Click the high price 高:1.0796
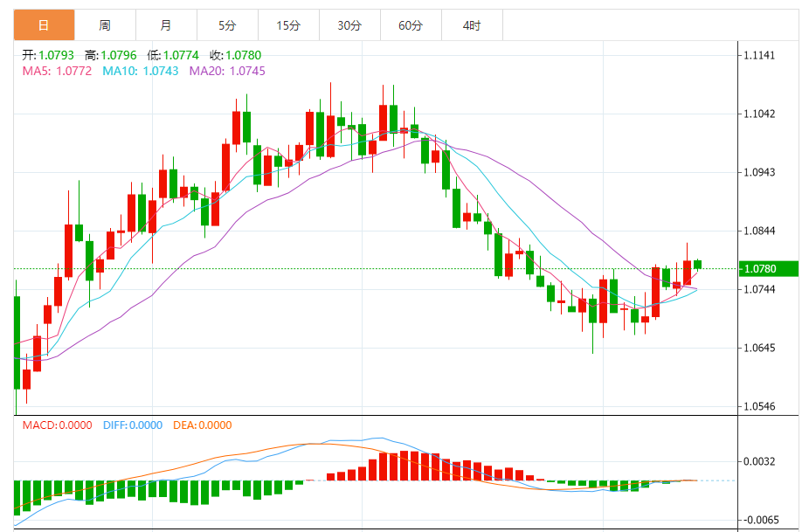 111,55
